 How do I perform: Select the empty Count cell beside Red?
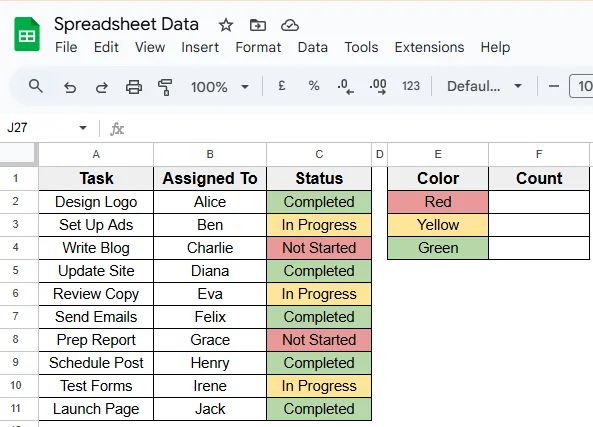[539, 202]
